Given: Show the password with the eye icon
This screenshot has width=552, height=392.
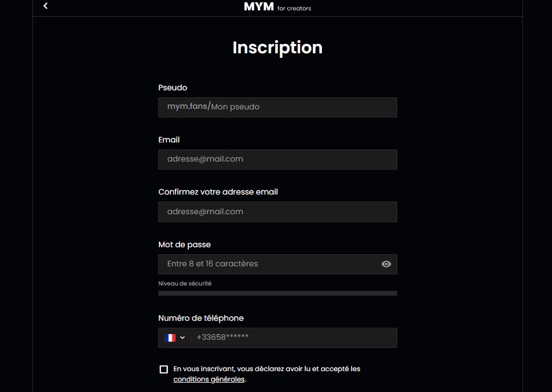Looking at the screenshot, I should (x=386, y=264).
